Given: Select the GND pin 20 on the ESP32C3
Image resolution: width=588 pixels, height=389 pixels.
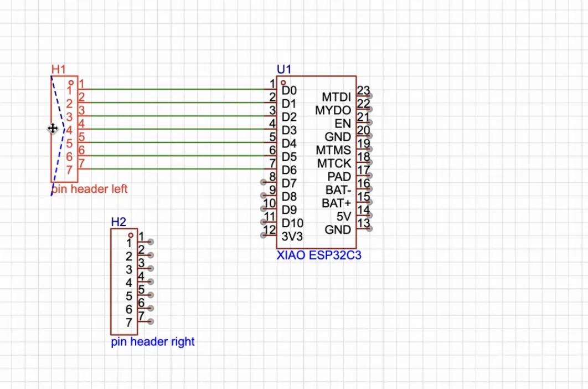Looking at the screenshot, I should coord(338,137).
